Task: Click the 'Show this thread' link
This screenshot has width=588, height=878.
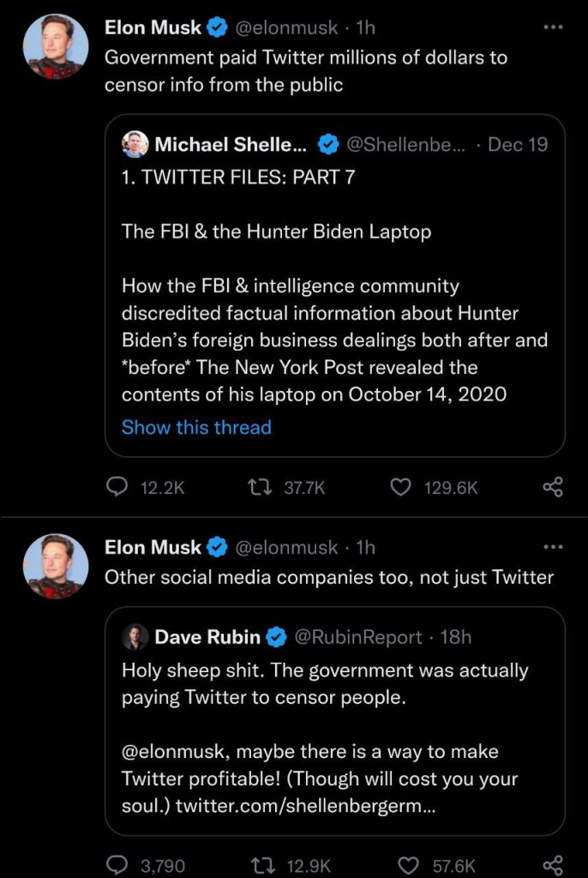Action: point(196,427)
